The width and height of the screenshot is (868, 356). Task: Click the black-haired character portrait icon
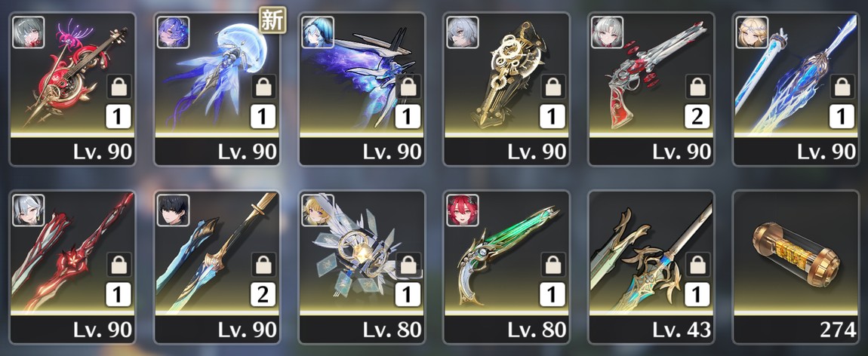tap(174, 210)
